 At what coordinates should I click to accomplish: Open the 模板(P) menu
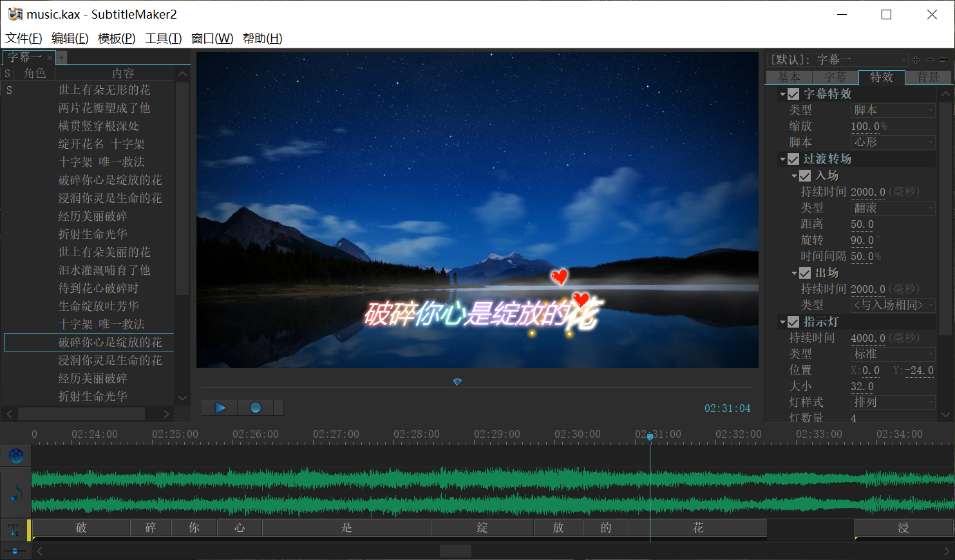click(117, 39)
